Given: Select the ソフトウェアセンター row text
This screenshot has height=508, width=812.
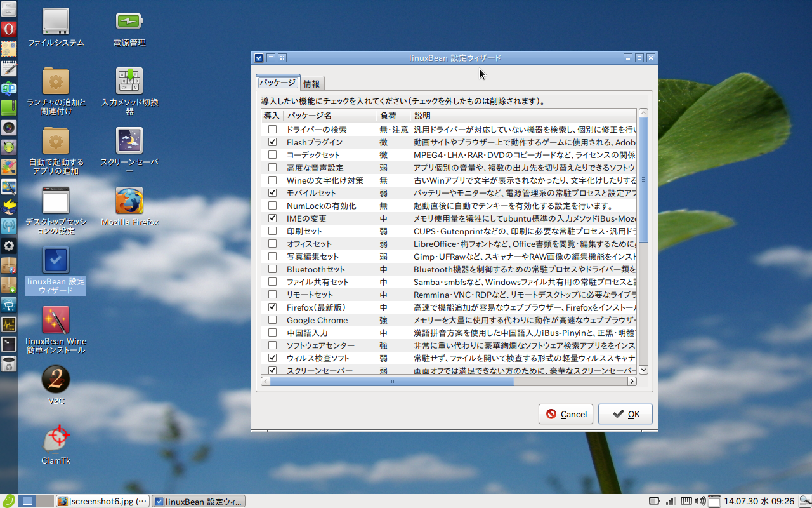Looking at the screenshot, I should pyautogui.click(x=320, y=345).
